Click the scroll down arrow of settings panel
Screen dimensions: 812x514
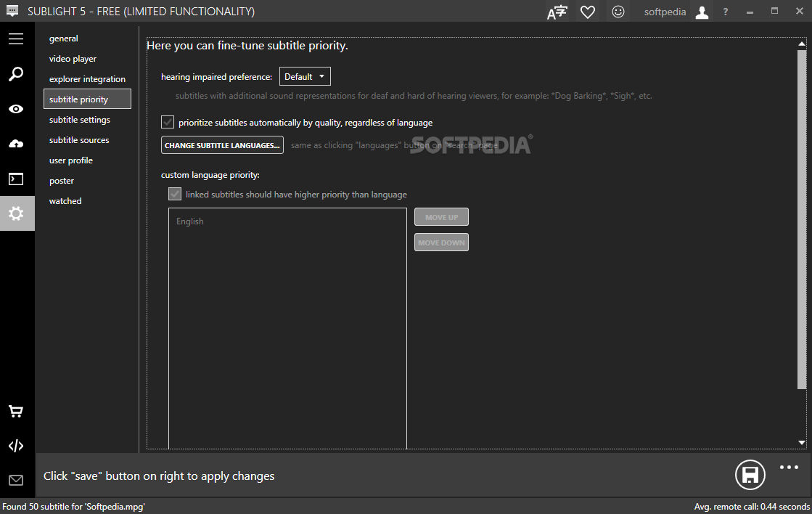pyautogui.click(x=802, y=443)
